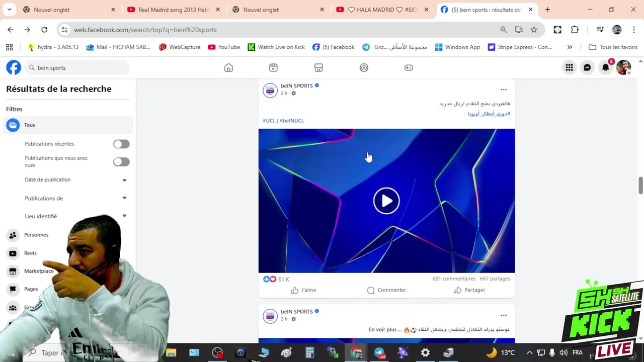Close the Real Madrid song tab
The image size is (644, 362).
[218, 10]
